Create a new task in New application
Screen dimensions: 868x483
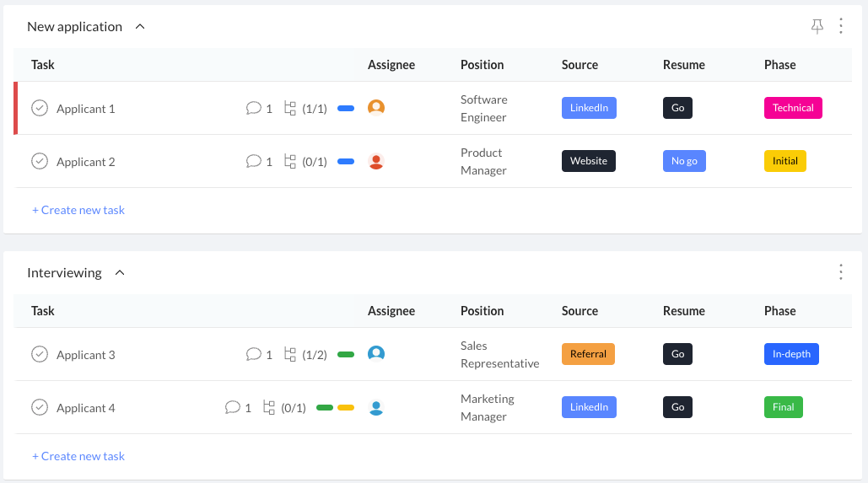(78, 210)
